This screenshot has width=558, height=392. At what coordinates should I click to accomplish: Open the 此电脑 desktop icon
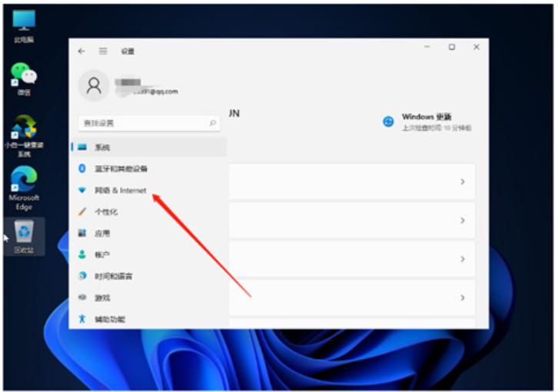[x=24, y=26]
